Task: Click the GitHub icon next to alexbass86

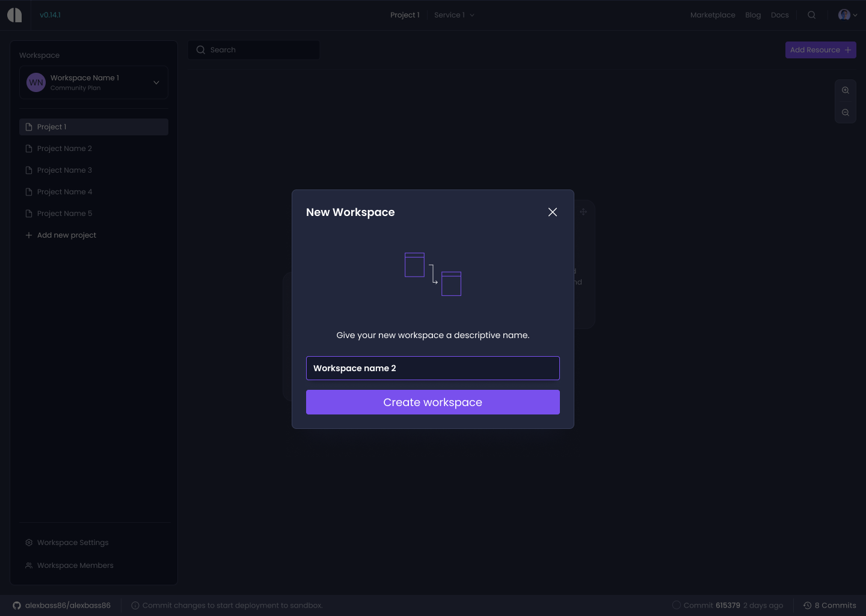Action: tap(18, 605)
